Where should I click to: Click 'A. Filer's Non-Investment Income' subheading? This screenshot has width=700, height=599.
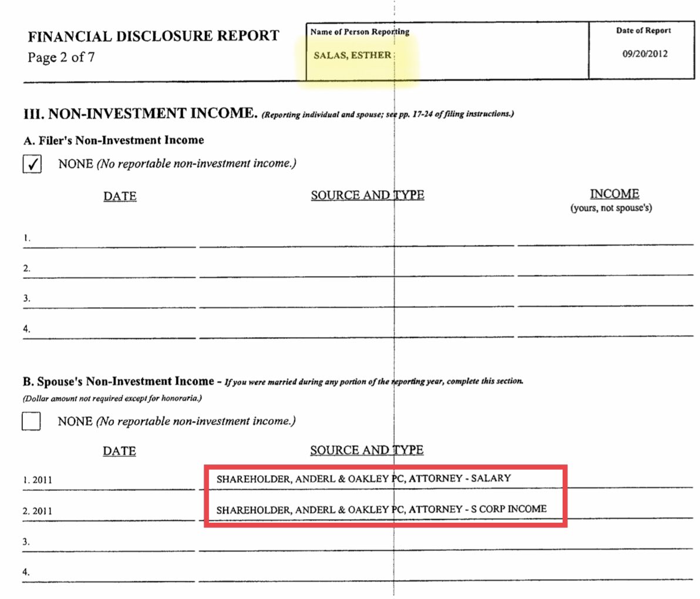(114, 140)
